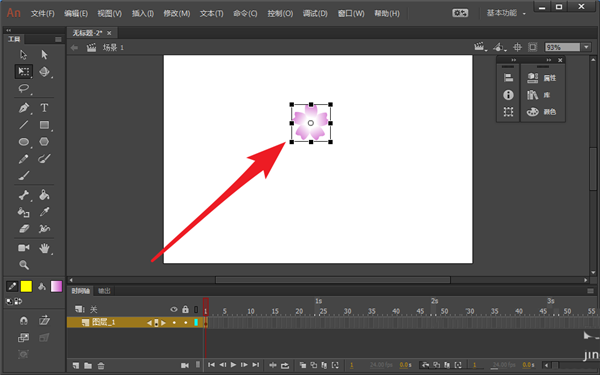This screenshot has width=600, height=375.
Task: Select the Bone tool
Action: click(x=24, y=195)
